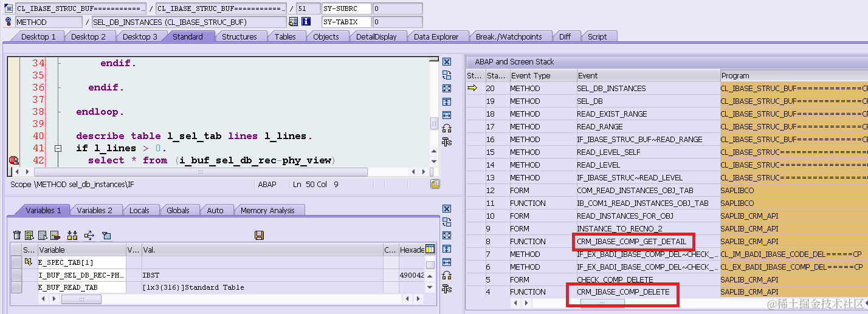
Task: Click the blue info icon next to method name
Action: click(306, 22)
